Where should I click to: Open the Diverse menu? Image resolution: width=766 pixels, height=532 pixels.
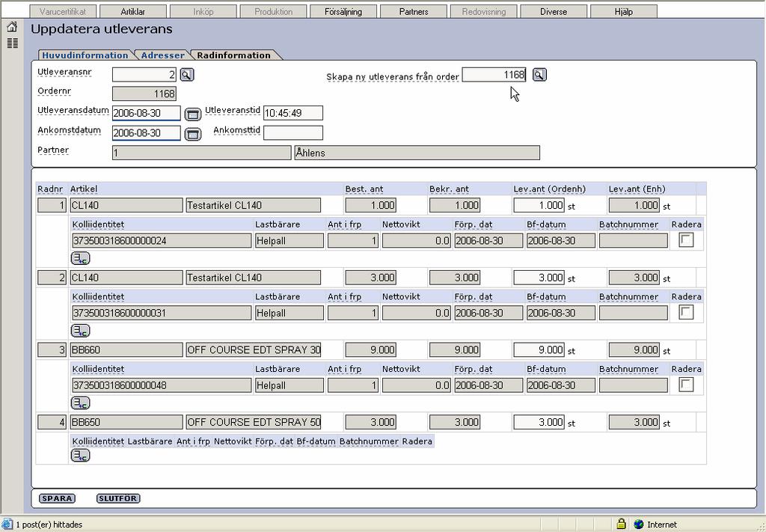pos(554,11)
